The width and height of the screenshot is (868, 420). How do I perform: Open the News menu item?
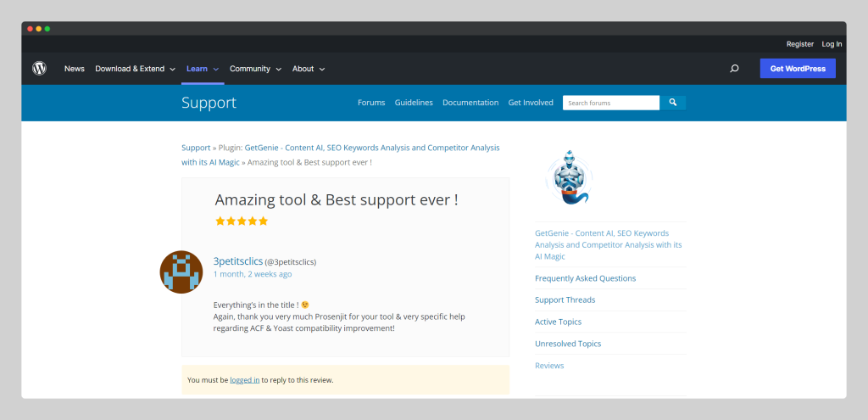pyautogui.click(x=75, y=69)
